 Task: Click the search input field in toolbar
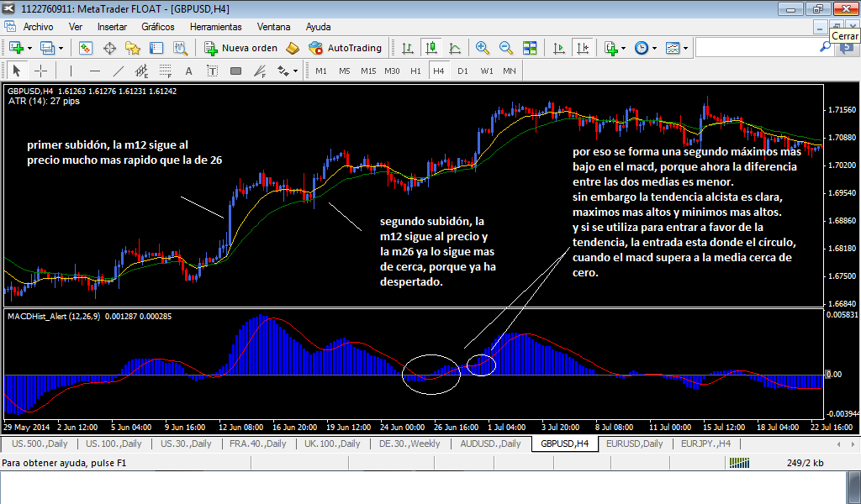tap(757, 48)
